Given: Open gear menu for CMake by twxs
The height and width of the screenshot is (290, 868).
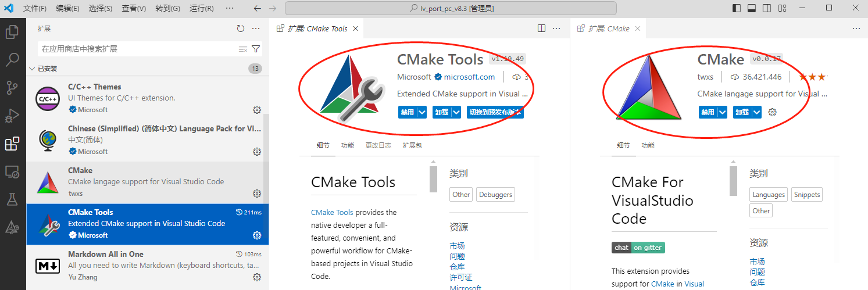Looking at the screenshot, I should [x=257, y=194].
